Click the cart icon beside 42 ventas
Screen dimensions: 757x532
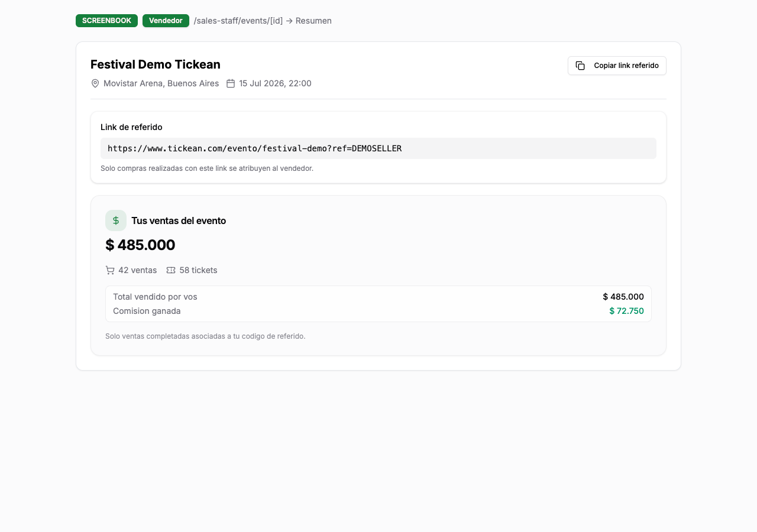tap(110, 270)
